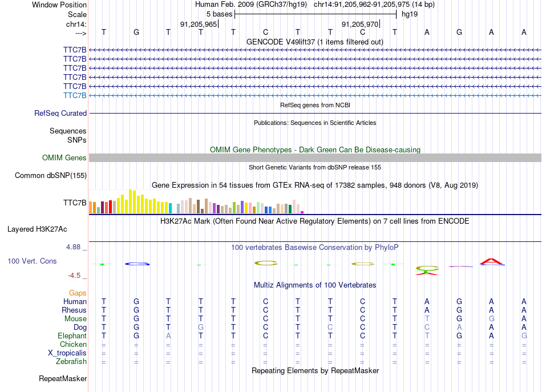Viewport: 542px width, 392px height.
Task: Click the SNPs subtrack label
Action: (x=77, y=140)
